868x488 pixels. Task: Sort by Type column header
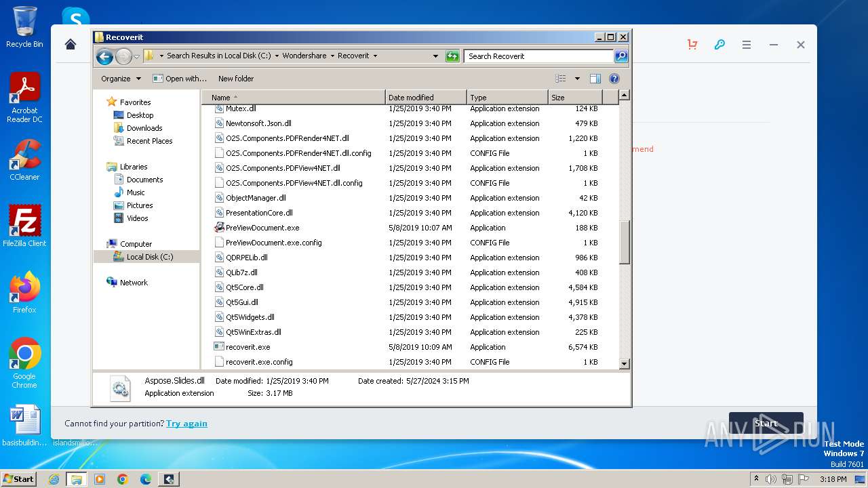tap(507, 98)
